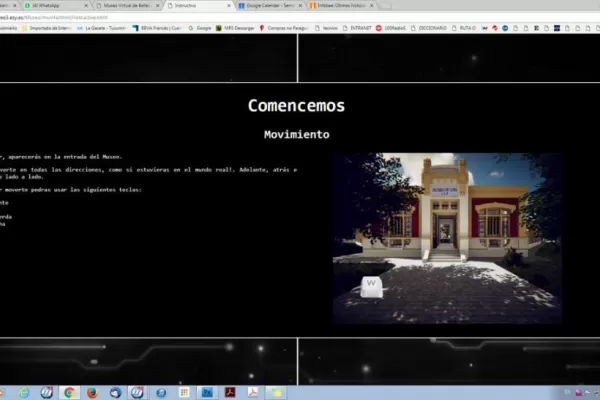The image size is (600, 400).
Task: Open the BBVA Francés bookmark
Action: pyautogui.click(x=157, y=28)
